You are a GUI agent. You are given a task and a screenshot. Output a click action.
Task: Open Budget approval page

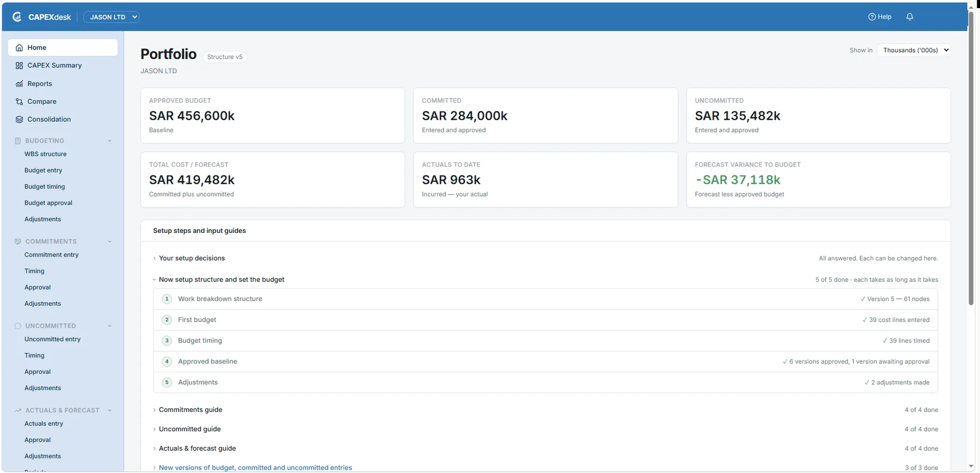(x=48, y=203)
